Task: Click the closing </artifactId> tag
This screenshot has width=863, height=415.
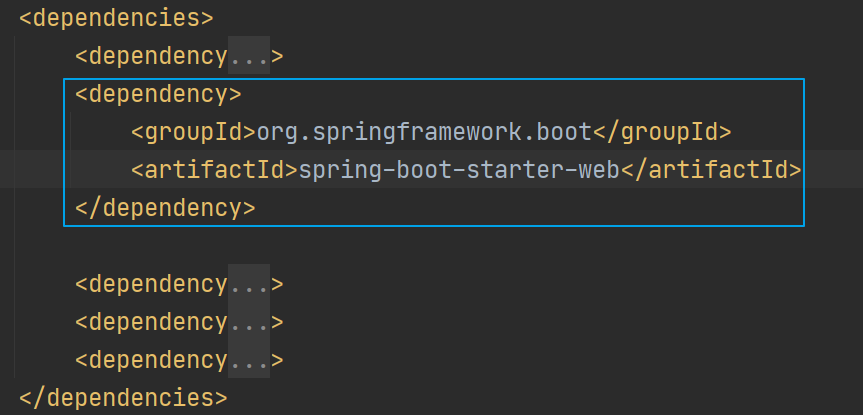Action: (x=711, y=170)
